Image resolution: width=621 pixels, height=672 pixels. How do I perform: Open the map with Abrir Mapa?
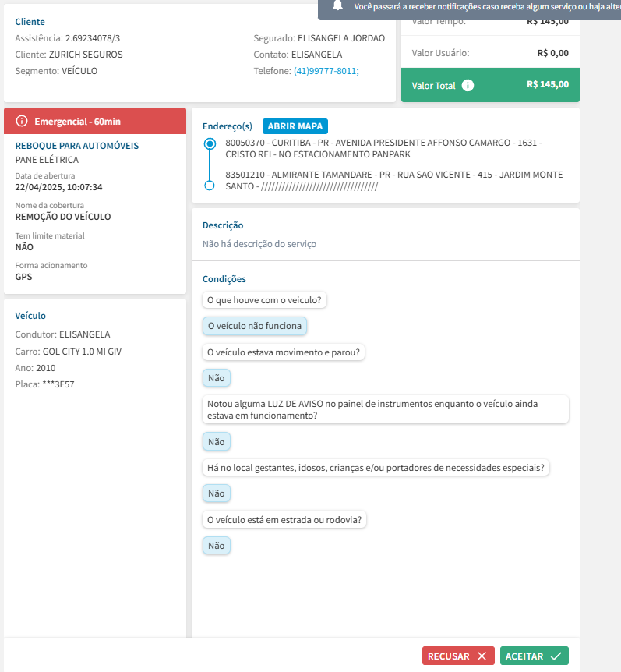point(295,126)
